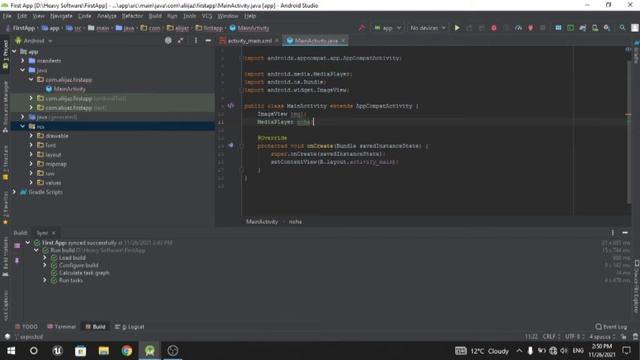
Task: Expand the manifests folder
Action: pos(23,60)
